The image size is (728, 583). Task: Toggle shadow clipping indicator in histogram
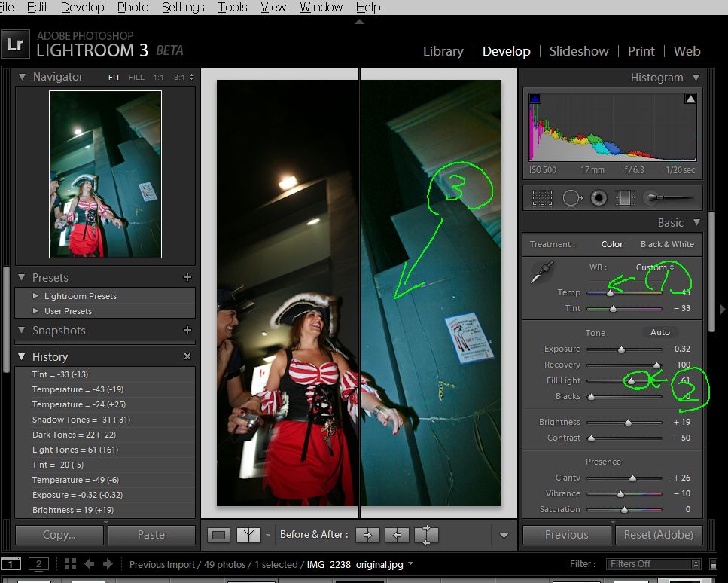(x=535, y=99)
